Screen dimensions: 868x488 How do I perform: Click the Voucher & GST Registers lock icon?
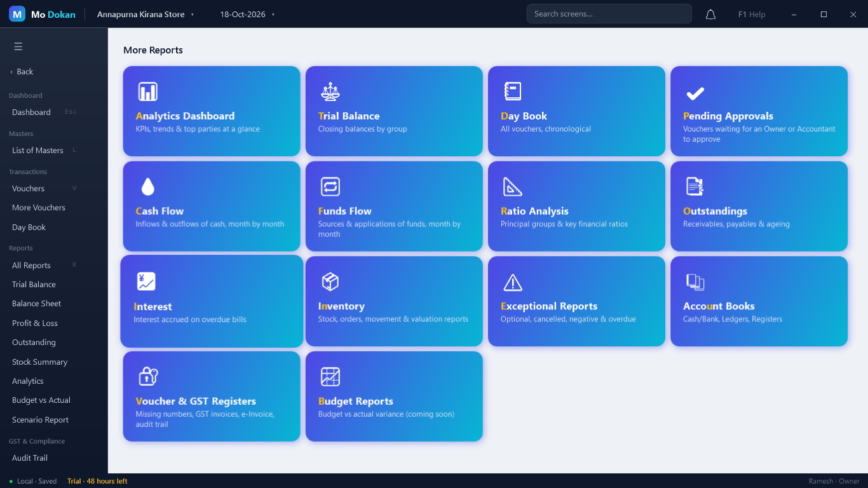tap(148, 376)
